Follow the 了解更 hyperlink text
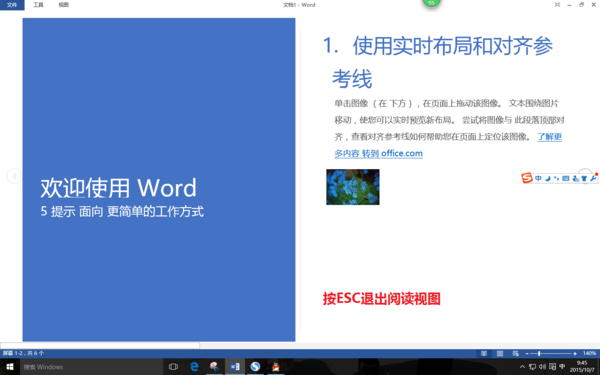 (x=549, y=137)
